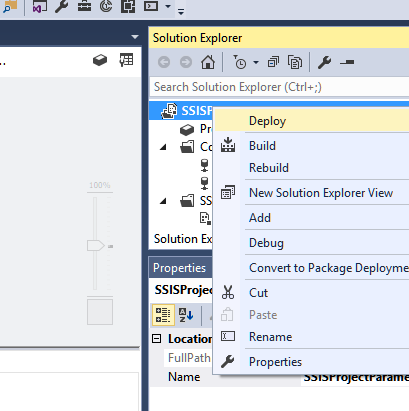Click the Preview Selected Items icon

(347, 62)
